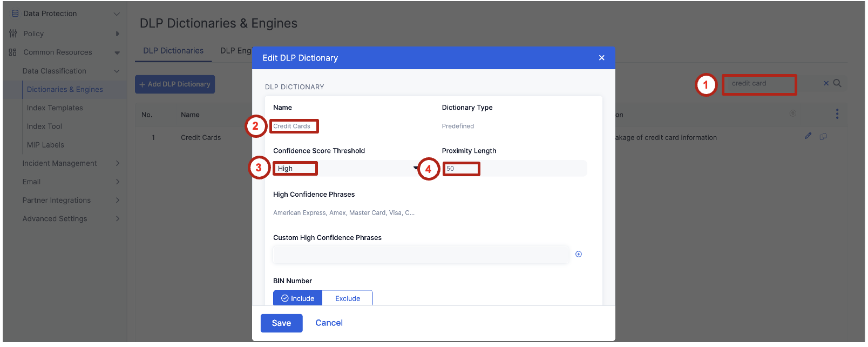Expand the Policy menu
The height and width of the screenshot is (347, 868).
pos(117,34)
